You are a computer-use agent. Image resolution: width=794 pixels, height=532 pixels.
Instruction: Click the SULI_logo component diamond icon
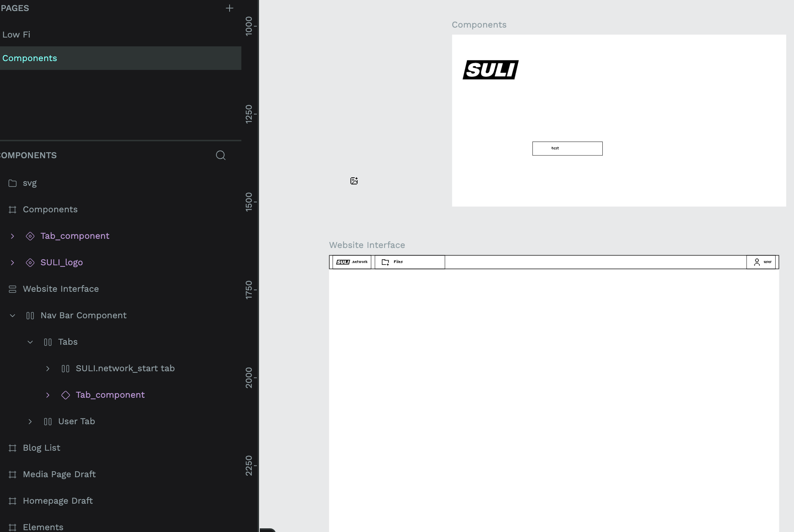30,263
